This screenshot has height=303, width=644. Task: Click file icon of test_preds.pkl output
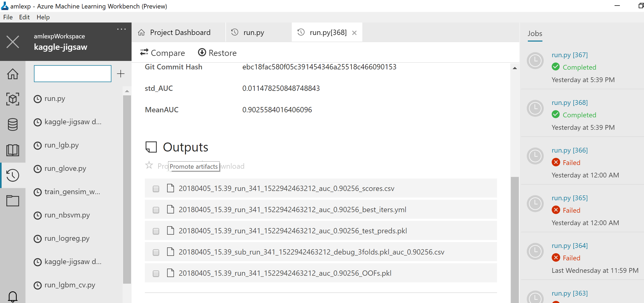[x=171, y=230]
